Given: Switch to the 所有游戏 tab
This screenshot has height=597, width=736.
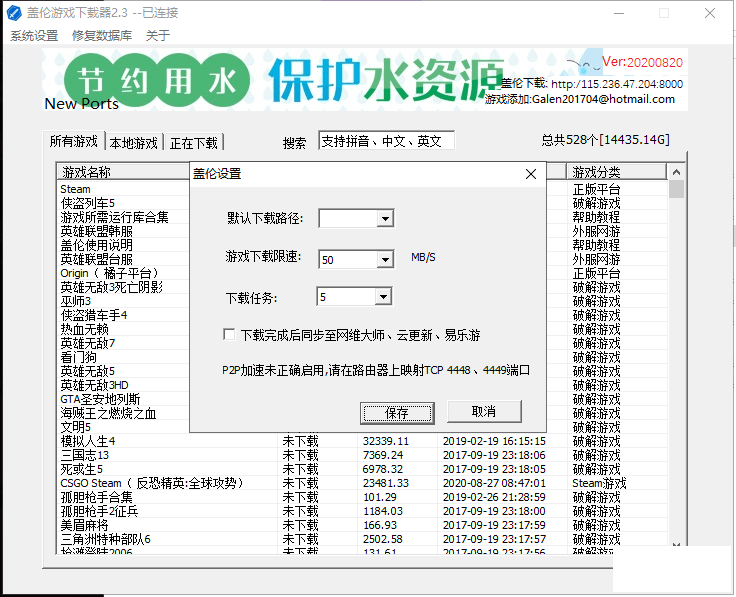Looking at the screenshot, I should point(74,141).
